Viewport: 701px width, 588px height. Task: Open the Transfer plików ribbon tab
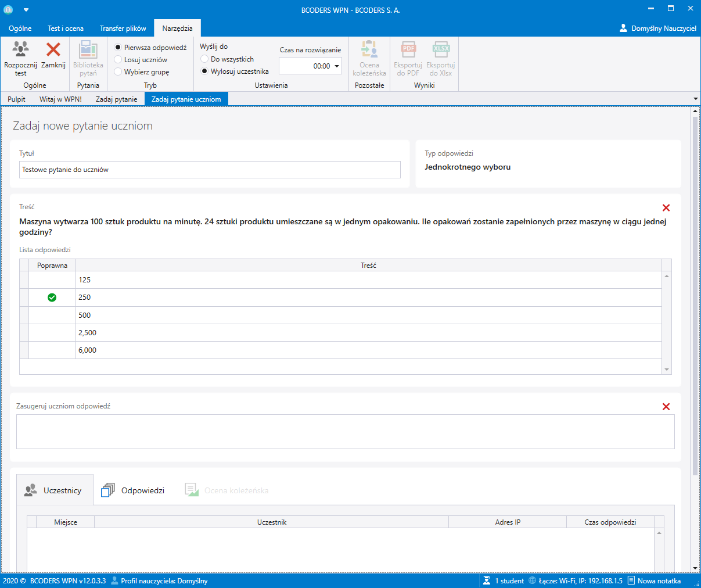[123, 28]
